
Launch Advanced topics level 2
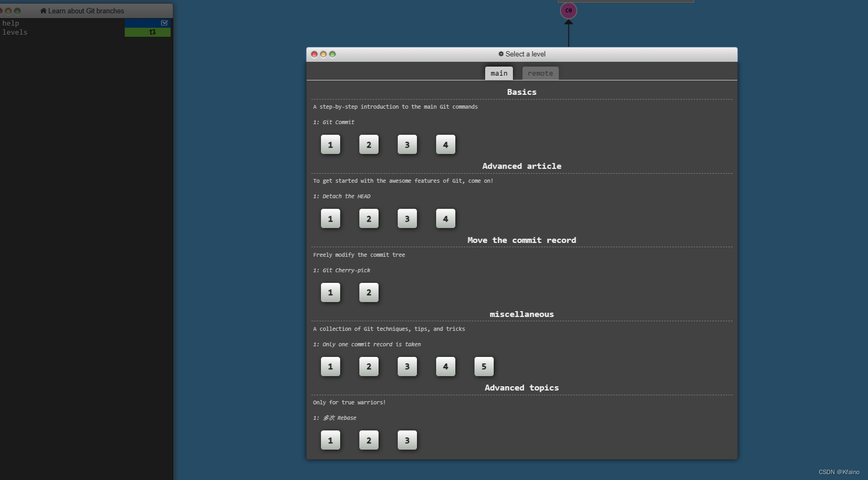(369, 440)
